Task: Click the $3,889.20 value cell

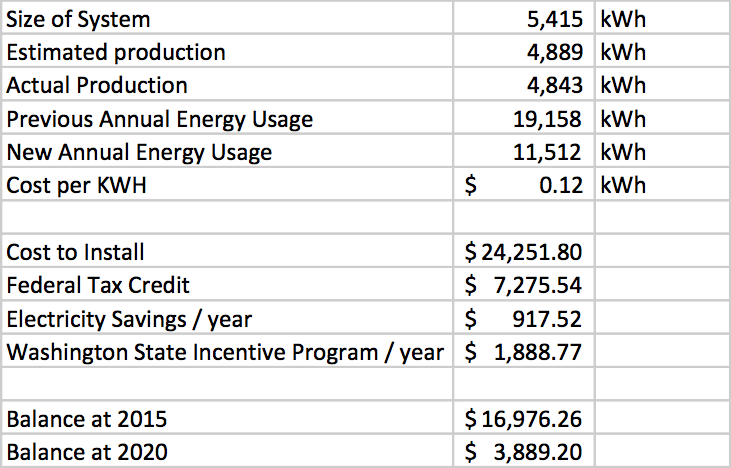Action: coord(524,451)
